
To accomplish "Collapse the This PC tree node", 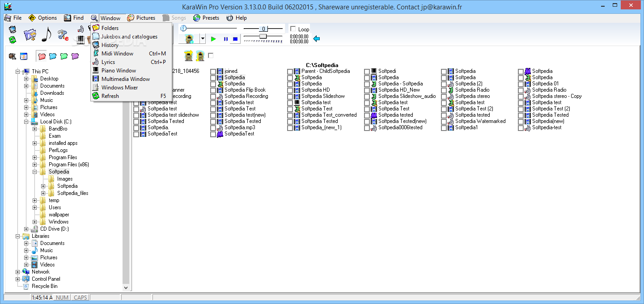I will pyautogui.click(x=18, y=72).
